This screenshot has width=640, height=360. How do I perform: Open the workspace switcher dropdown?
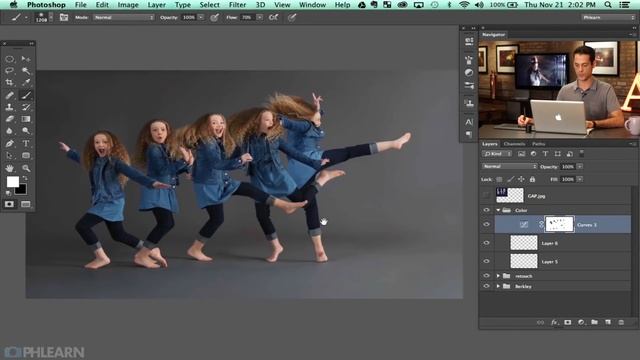(x=608, y=18)
